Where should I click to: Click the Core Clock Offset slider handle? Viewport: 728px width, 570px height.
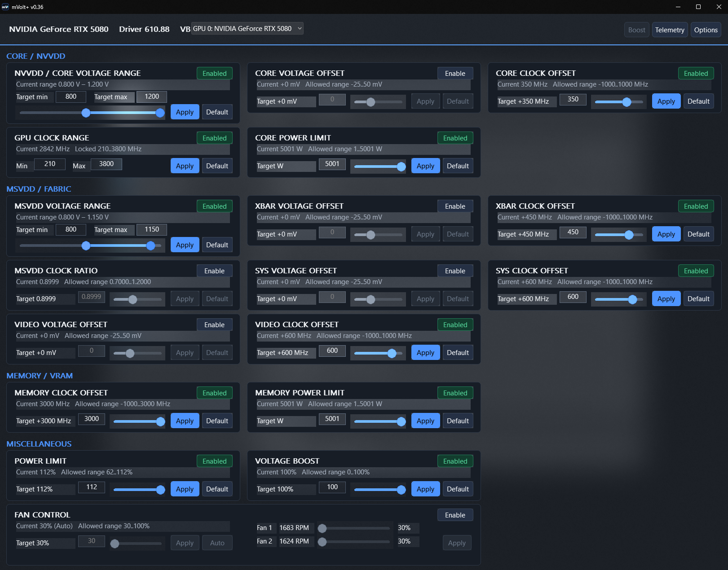627,102
